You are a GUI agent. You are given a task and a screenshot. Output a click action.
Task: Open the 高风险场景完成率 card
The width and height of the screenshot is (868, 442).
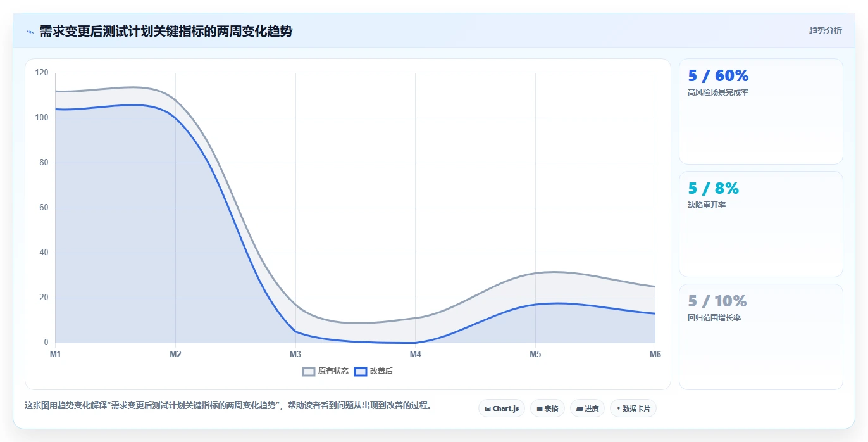click(760, 111)
